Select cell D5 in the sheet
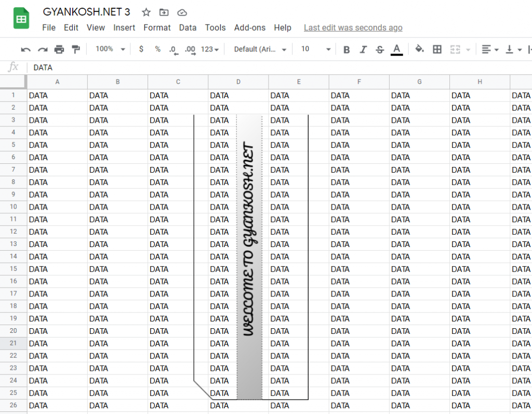 (x=238, y=145)
